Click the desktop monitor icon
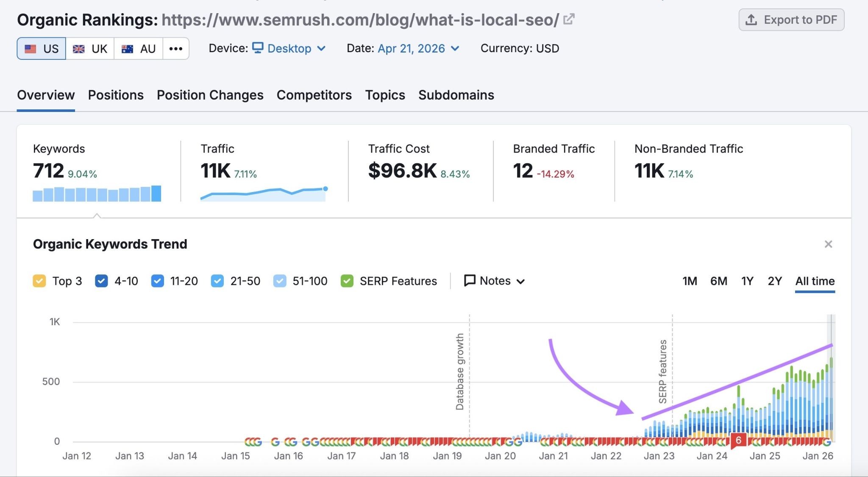Image resolution: width=868 pixels, height=477 pixels. (258, 47)
